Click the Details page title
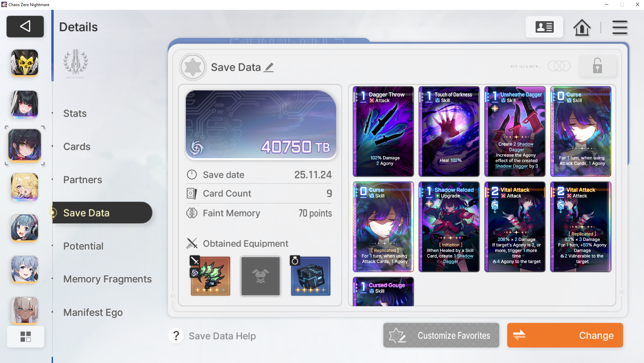Image resolution: width=644 pixels, height=363 pixels. (78, 27)
